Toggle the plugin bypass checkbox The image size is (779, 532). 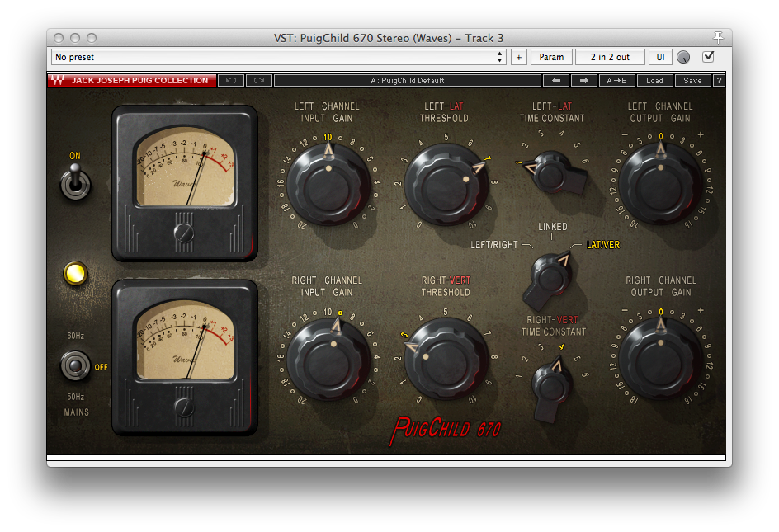point(709,57)
